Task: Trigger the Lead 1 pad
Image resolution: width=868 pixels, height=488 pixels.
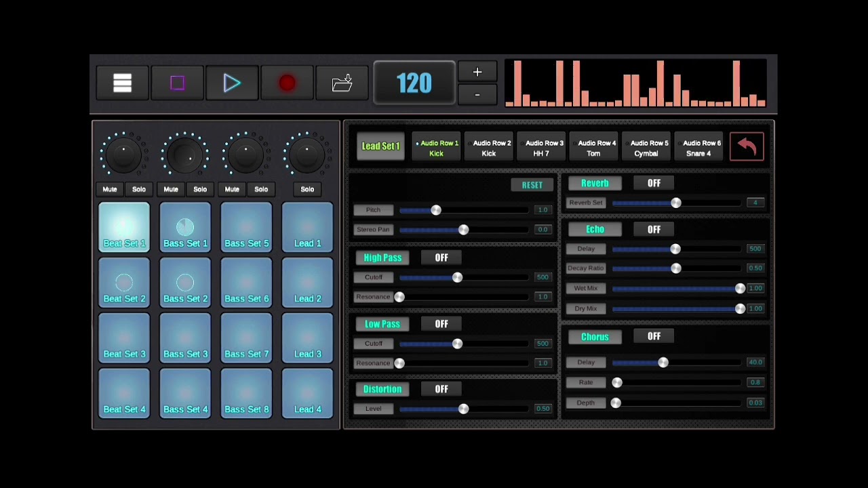Action: (x=307, y=227)
